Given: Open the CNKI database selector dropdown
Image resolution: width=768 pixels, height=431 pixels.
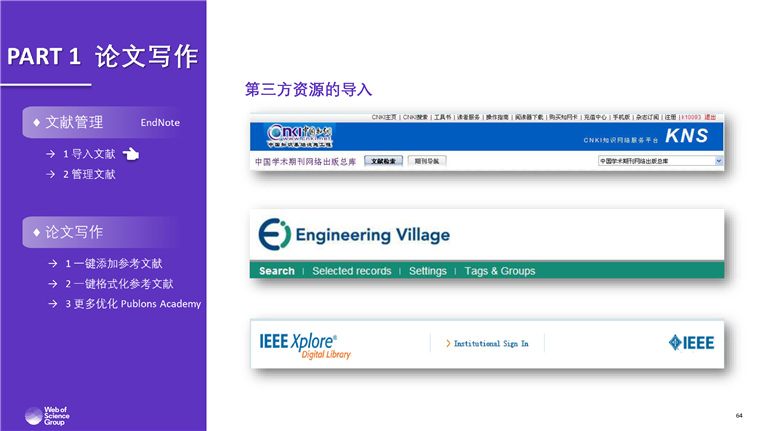Looking at the screenshot, I should coord(660,161).
